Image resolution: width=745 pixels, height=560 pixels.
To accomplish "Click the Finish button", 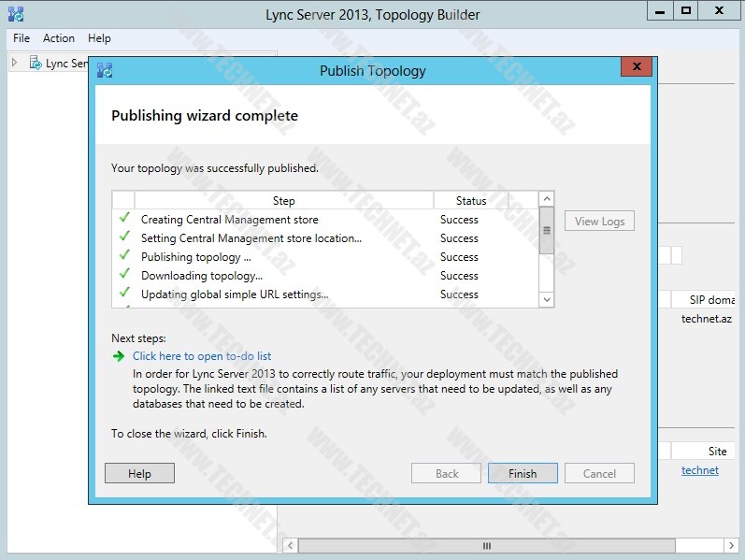I will click(523, 473).
